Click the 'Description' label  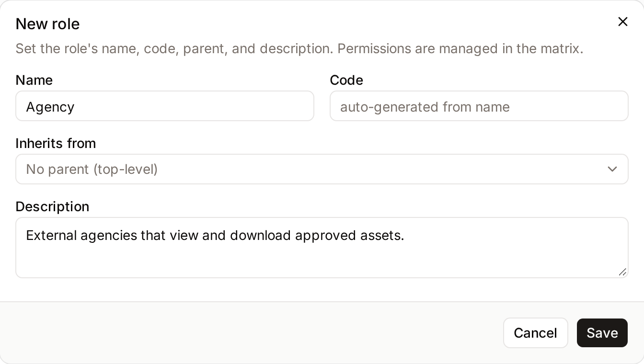[x=52, y=206]
